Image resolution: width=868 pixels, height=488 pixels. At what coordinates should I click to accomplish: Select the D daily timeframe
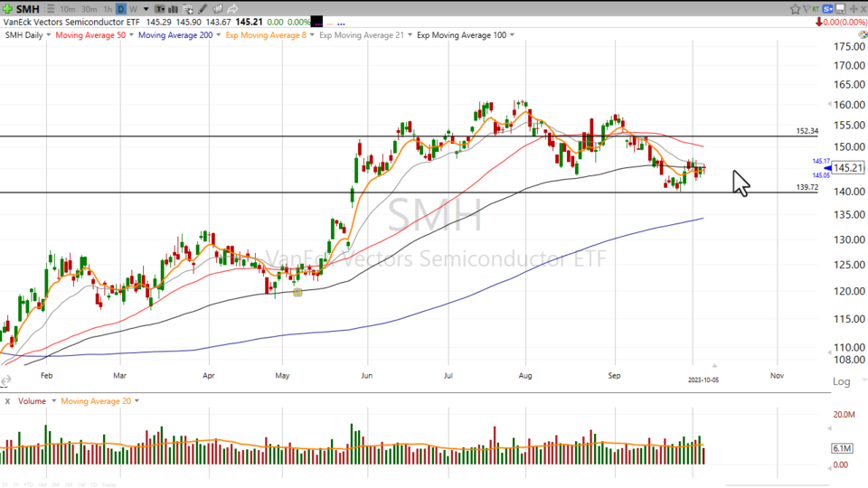[120, 9]
